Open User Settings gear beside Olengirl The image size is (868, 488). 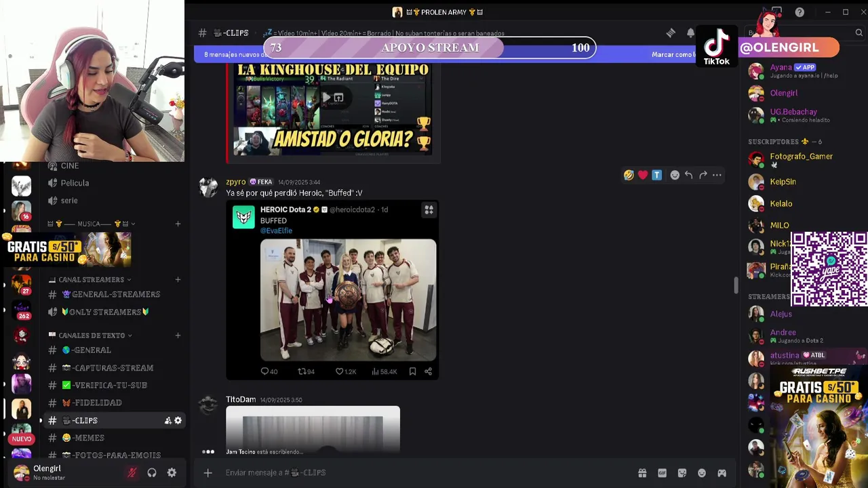[172, 472]
